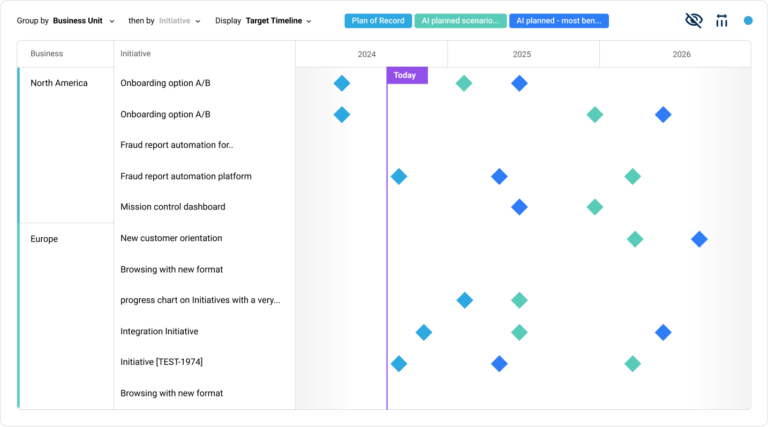Click the Today timeline marker
768x427 pixels.
[x=406, y=75]
